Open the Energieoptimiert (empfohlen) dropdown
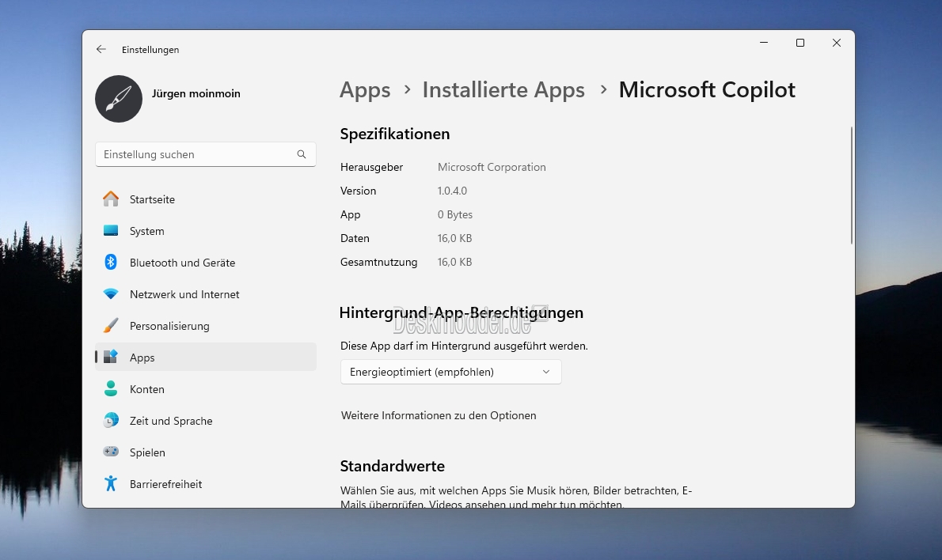The height and width of the screenshot is (560, 942). point(451,372)
